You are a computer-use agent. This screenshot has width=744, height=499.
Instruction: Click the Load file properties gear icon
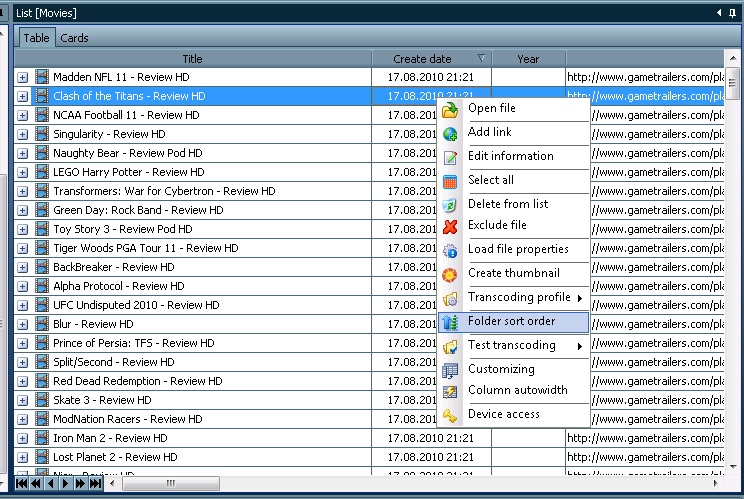(x=450, y=250)
